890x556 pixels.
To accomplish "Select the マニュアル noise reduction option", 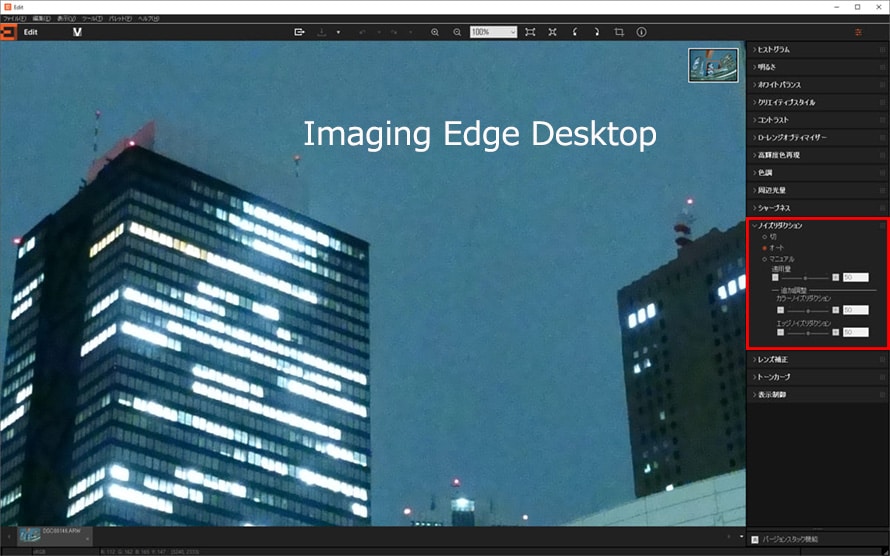I will coord(765,258).
